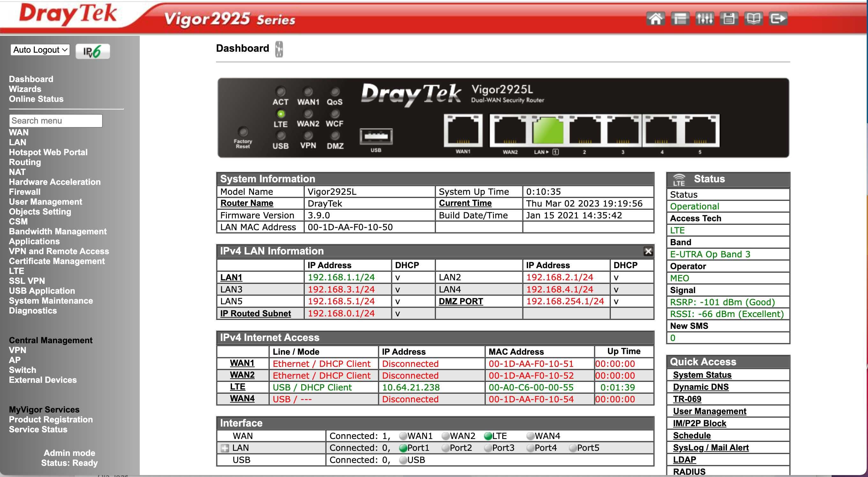Click the USB port on router image
Image resolution: width=868 pixels, height=477 pixels.
tap(376, 137)
